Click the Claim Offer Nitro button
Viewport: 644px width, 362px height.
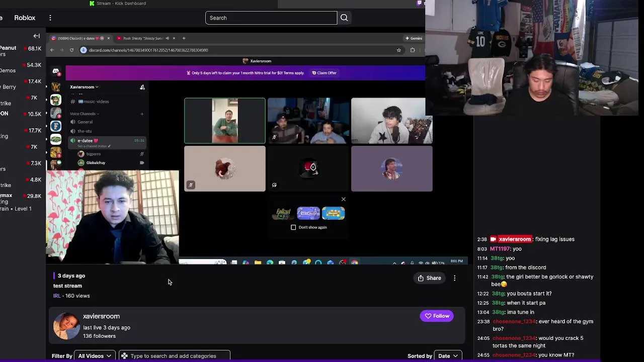pyautogui.click(x=324, y=73)
